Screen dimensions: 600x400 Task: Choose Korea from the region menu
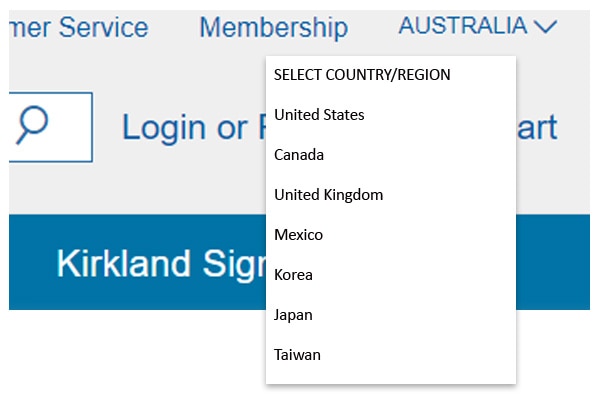[294, 275]
